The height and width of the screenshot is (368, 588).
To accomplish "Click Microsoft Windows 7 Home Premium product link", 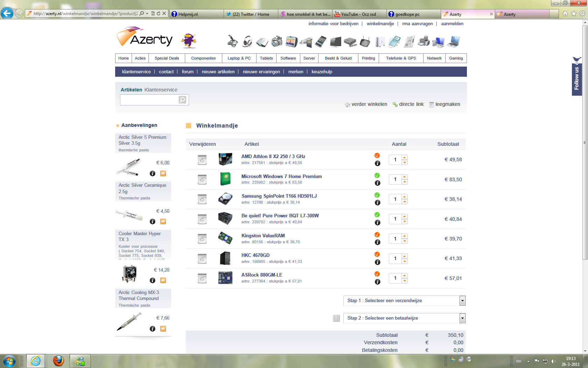I will click(282, 176).
